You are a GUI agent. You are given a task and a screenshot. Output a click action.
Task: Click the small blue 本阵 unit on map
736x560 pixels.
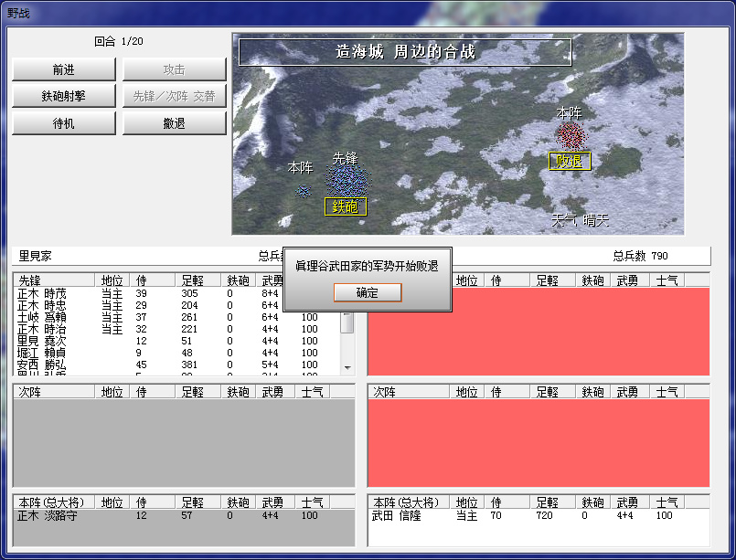point(304,191)
